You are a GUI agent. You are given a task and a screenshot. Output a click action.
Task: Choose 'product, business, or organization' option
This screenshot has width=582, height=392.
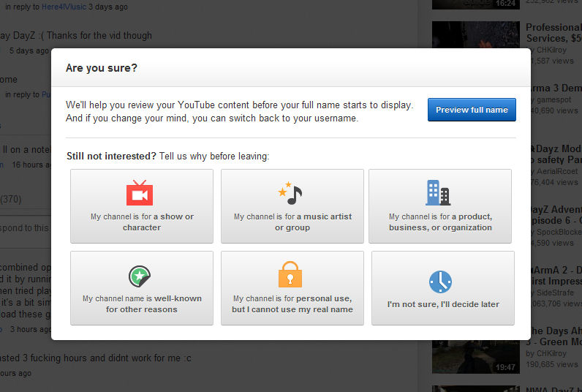[440, 206]
